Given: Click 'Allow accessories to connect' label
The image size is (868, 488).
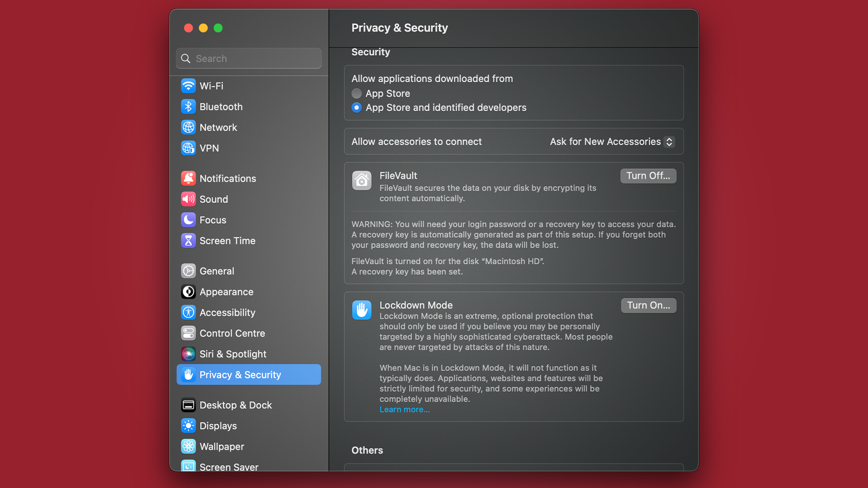Looking at the screenshot, I should 417,142.
